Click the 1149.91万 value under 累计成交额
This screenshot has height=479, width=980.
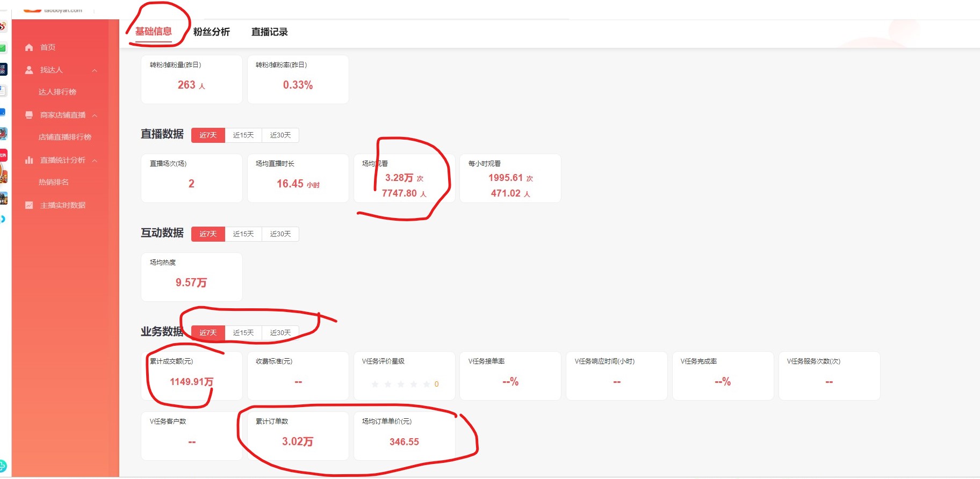[192, 382]
